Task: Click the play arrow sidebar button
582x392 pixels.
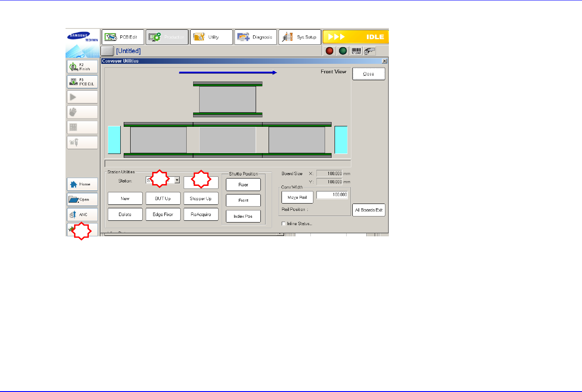Action: 82,97
